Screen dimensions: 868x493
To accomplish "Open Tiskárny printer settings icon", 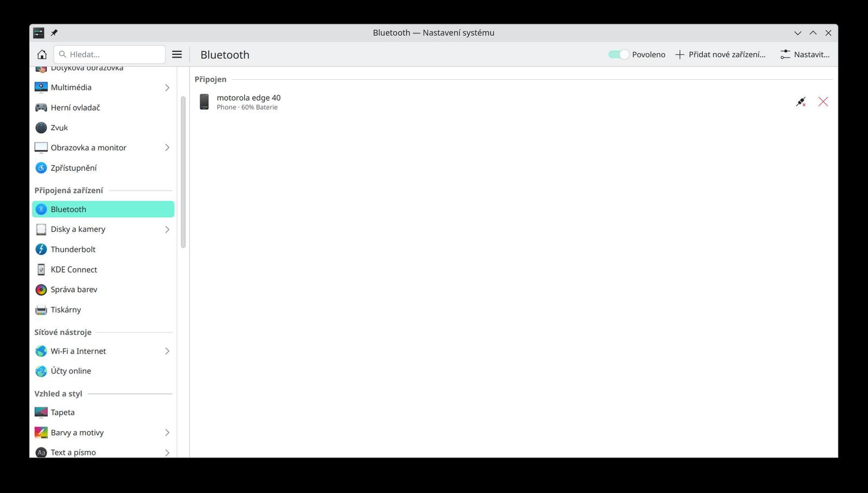I will point(41,309).
